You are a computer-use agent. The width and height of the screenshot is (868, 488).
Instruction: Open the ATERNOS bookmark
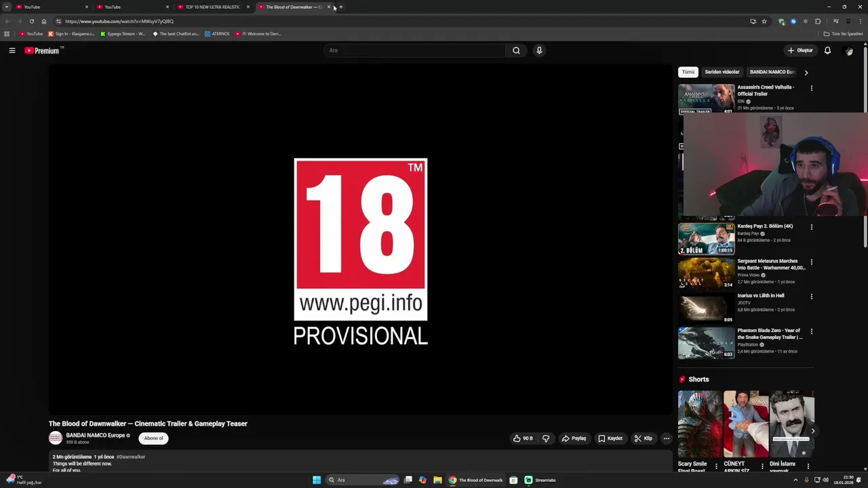point(217,34)
